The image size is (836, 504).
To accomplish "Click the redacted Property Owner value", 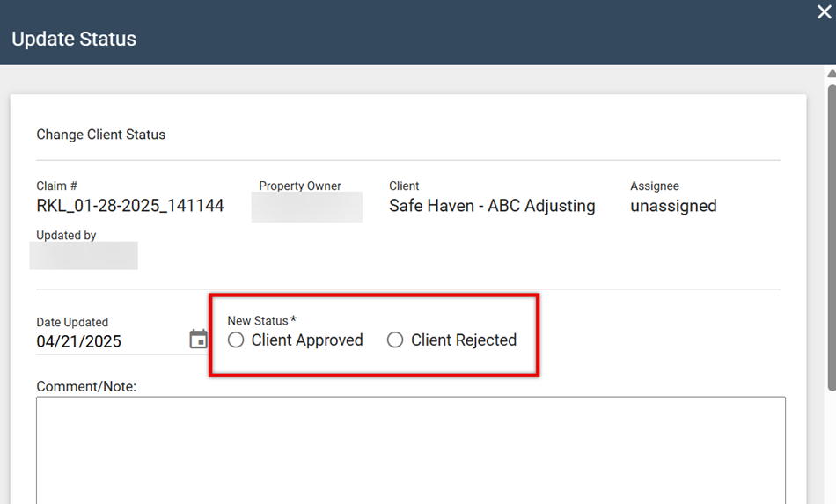I will 306,208.
